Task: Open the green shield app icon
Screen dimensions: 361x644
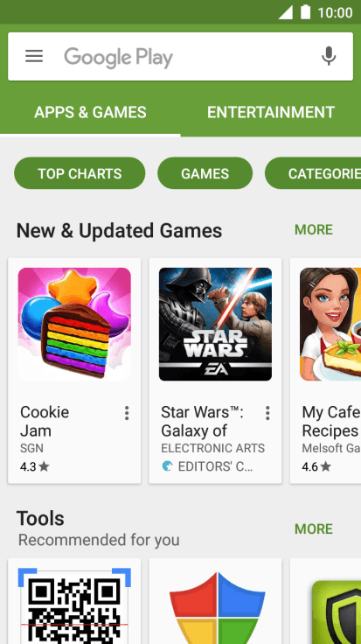Action: [x=337, y=612]
